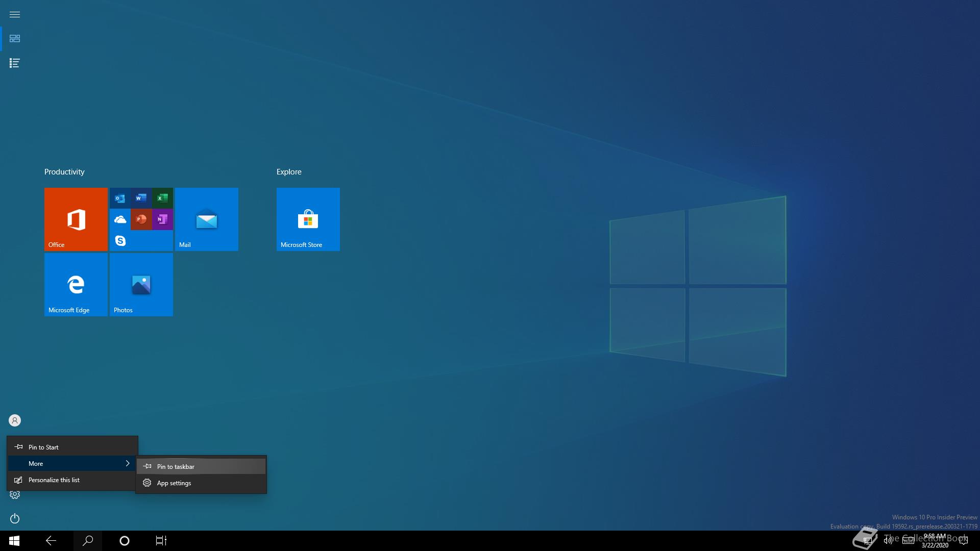Click the Windows Start button
Image resolution: width=980 pixels, height=551 pixels.
[14, 541]
